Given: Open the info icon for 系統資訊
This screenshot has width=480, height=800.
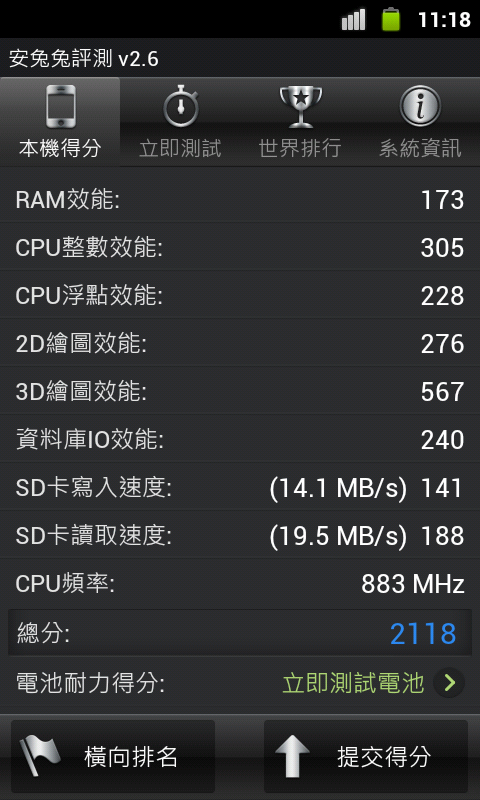Looking at the screenshot, I should pos(420,106).
